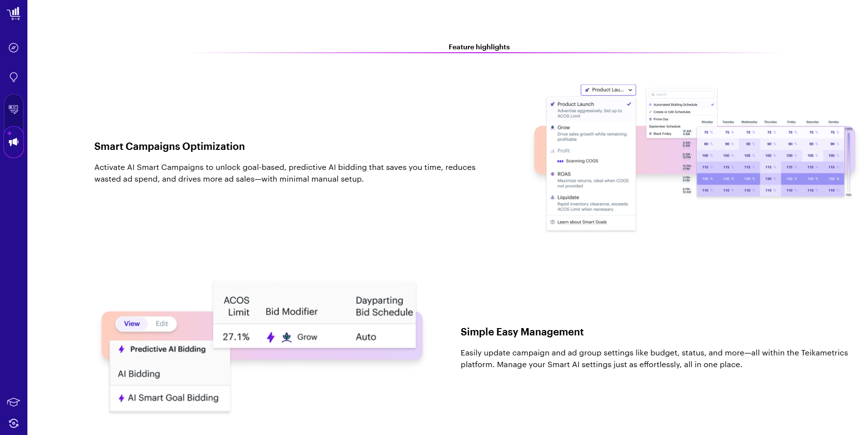Screen dimensions: 868x435
Task: Click the Bid Modifier column header
Action: point(292,312)
